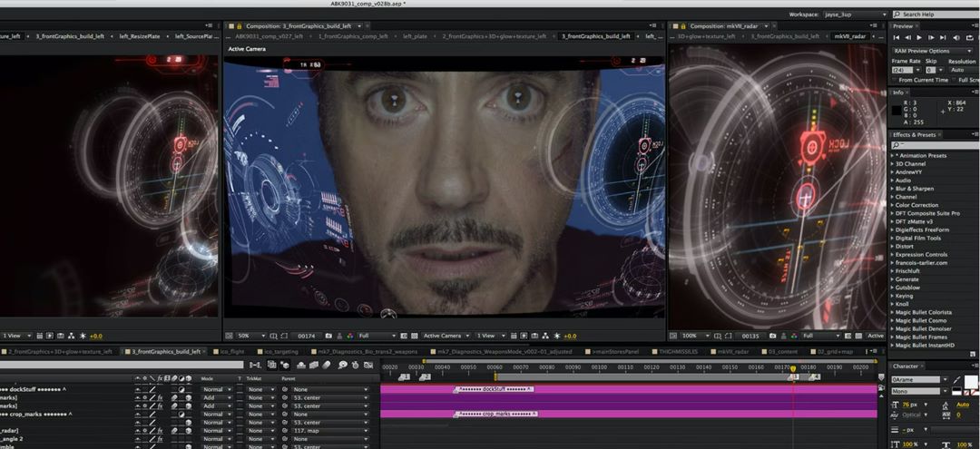Jump to first frame in Preview panel
This screenshot has width=980, height=449.
coord(897,37)
